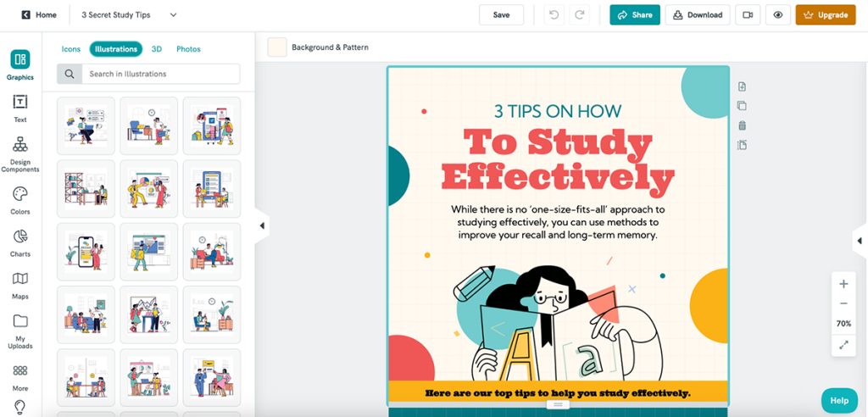Open the Colors palette icon
This screenshot has height=417, width=868.
[20, 194]
